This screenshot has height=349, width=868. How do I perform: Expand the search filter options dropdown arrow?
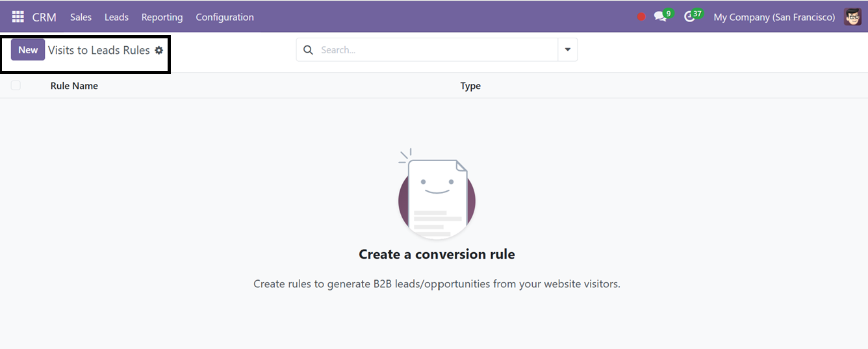567,49
